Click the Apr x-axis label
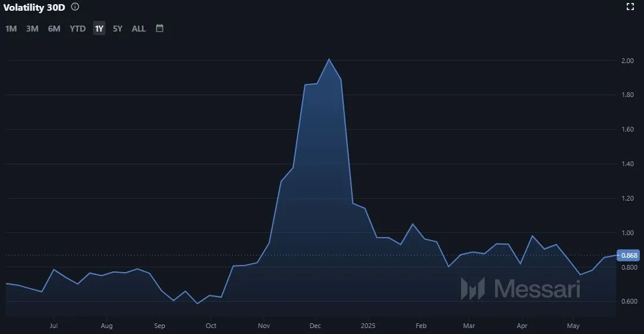Image resolution: width=644 pixels, height=334 pixels. click(522, 326)
